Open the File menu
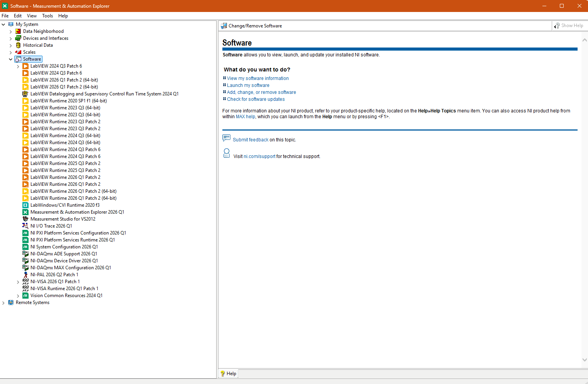Viewport: 588px width, 384px height. pyautogui.click(x=5, y=16)
